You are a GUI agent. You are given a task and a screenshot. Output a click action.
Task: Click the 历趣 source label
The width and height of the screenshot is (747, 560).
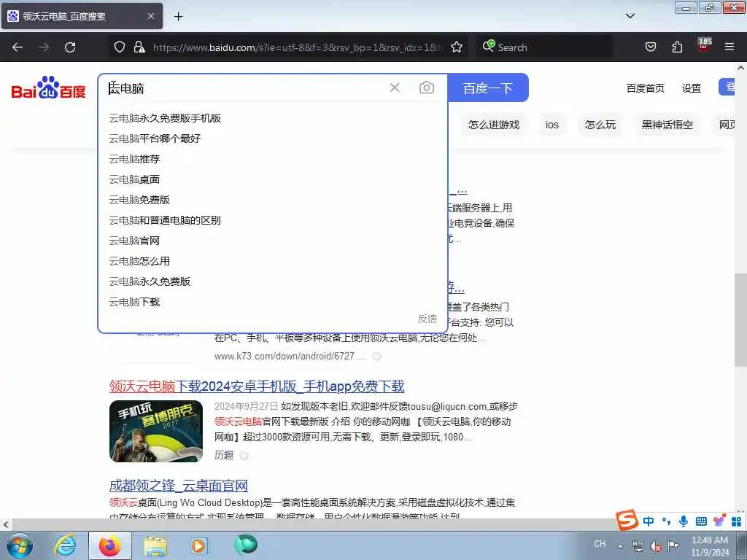click(x=224, y=455)
